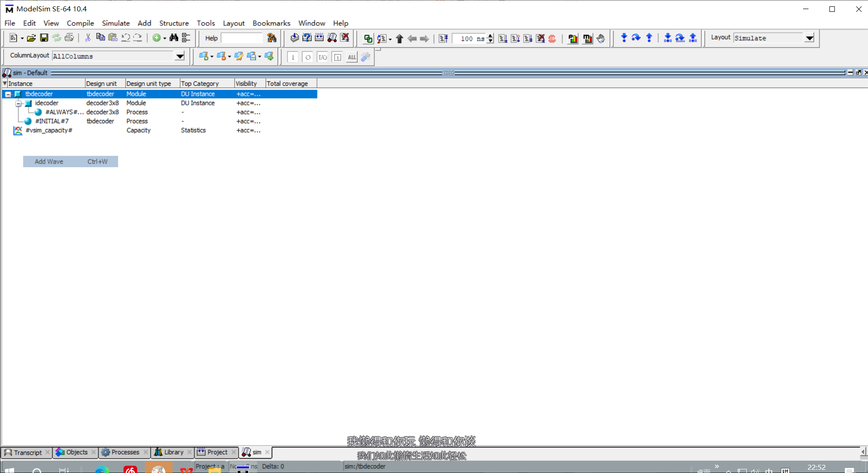
Task: Open the green Add-to dropdown arrow
Action: tap(164, 39)
